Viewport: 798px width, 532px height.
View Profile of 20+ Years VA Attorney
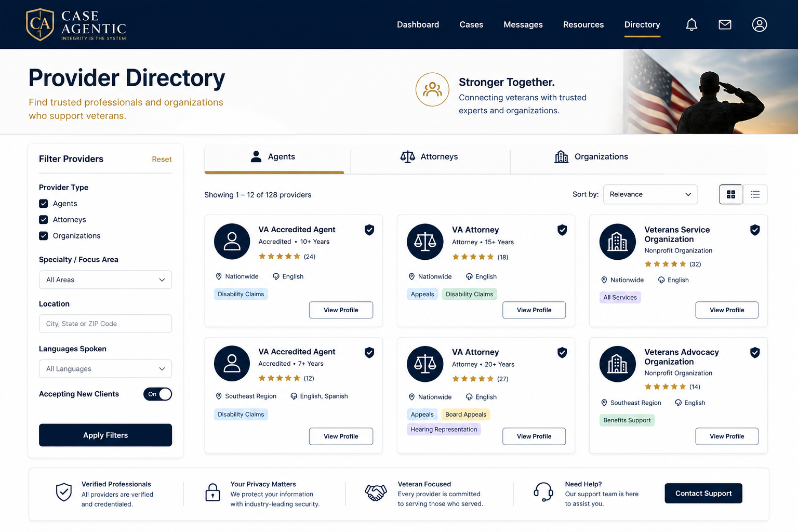(534, 436)
